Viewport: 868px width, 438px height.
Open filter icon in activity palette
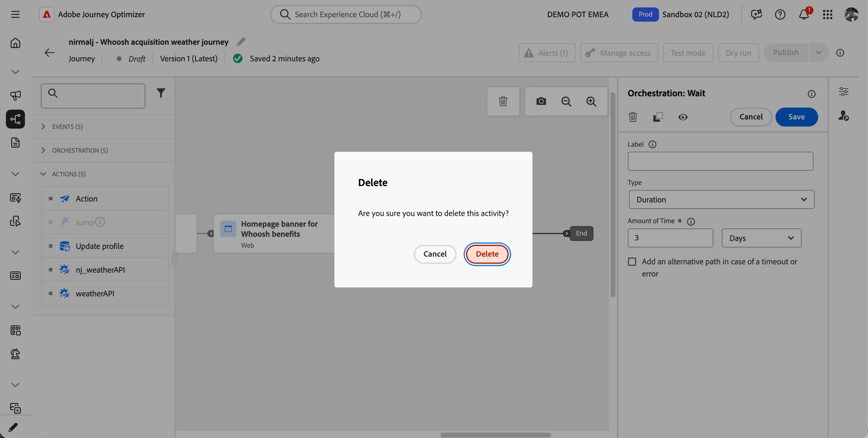click(x=161, y=93)
